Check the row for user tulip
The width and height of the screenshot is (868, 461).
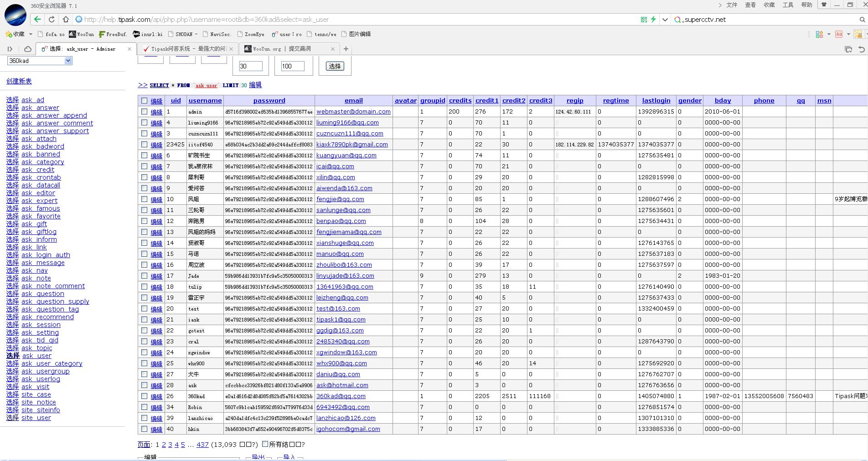click(x=144, y=286)
